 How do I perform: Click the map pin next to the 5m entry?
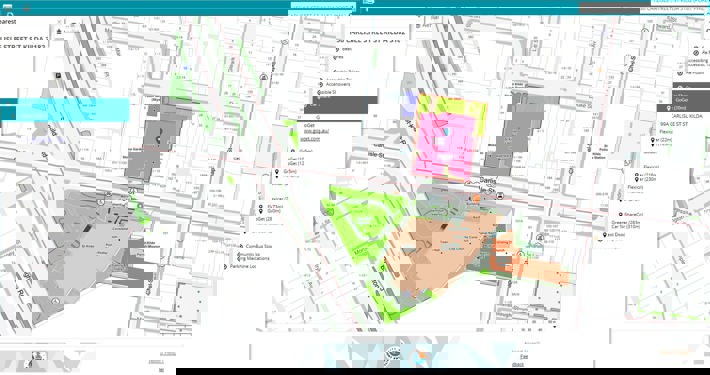point(277,172)
